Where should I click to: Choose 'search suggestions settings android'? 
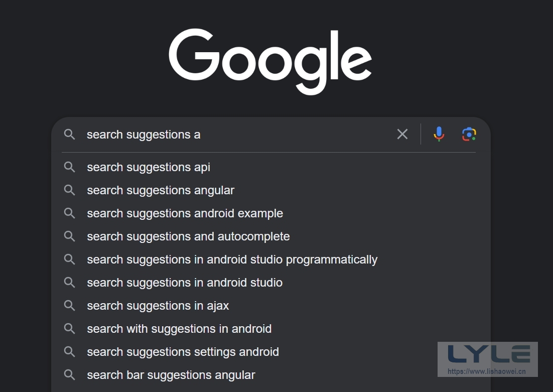271,352
